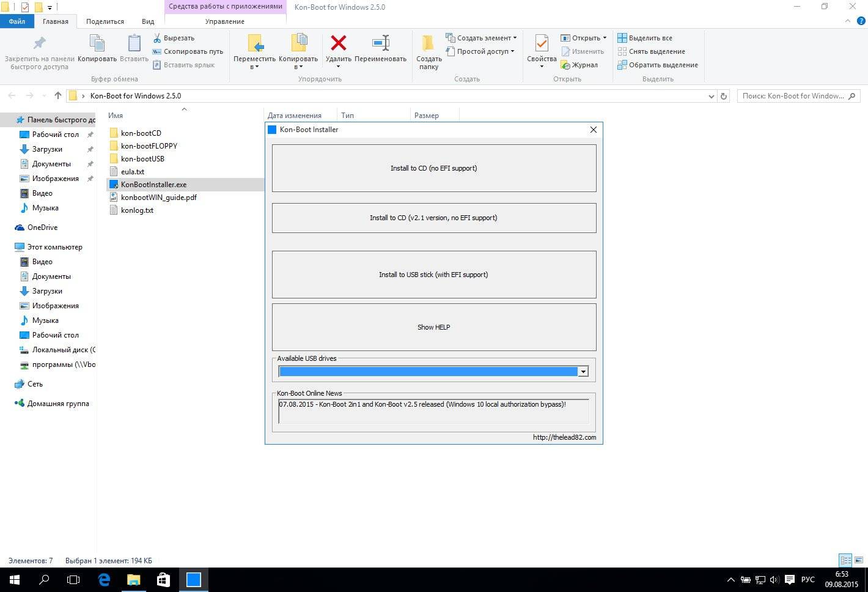Click the Copy icon in ribbon
The height and width of the screenshot is (592, 868).
[x=97, y=43]
